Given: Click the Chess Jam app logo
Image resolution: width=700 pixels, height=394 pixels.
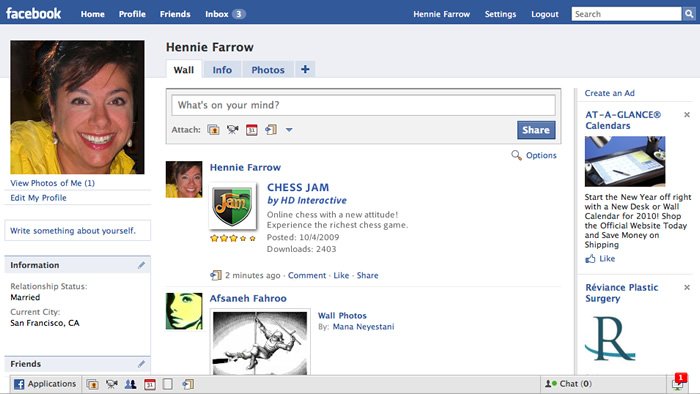Looking at the screenshot, I should click(233, 206).
